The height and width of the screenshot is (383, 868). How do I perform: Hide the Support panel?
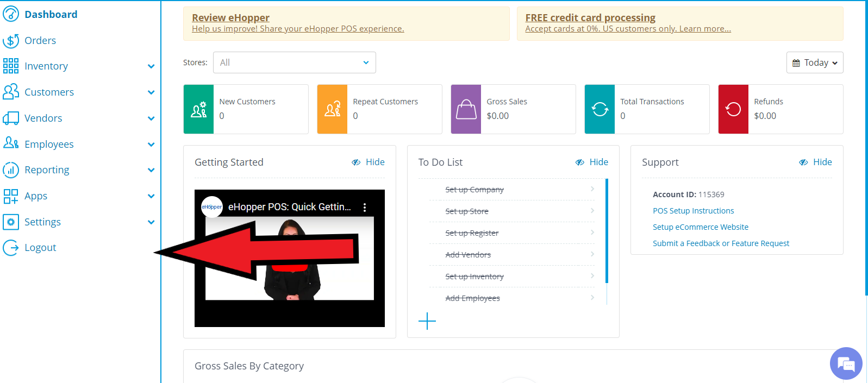(816, 162)
